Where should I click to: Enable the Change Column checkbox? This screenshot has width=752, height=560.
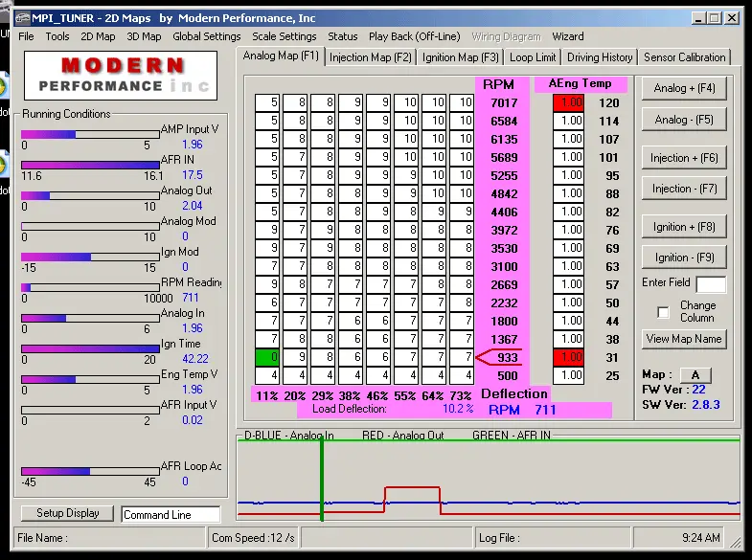click(x=663, y=312)
